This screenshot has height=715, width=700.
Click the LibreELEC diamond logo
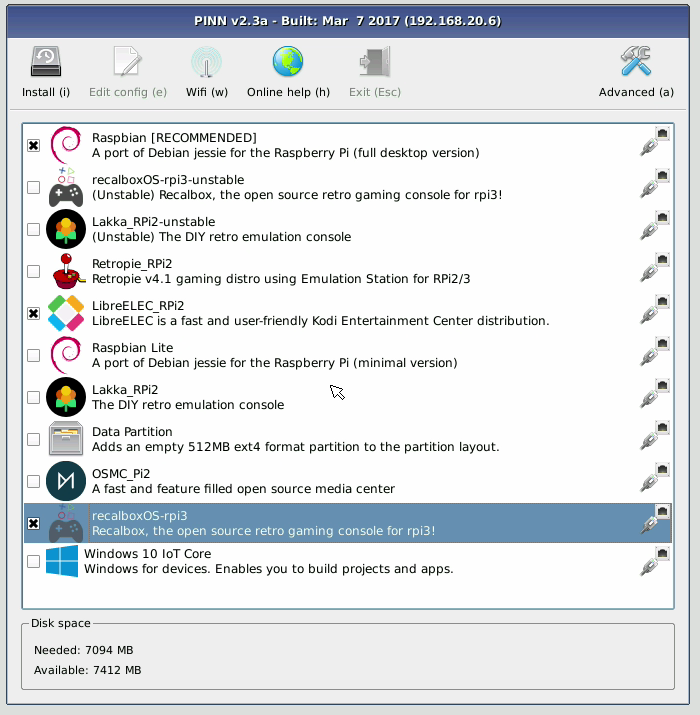66,313
